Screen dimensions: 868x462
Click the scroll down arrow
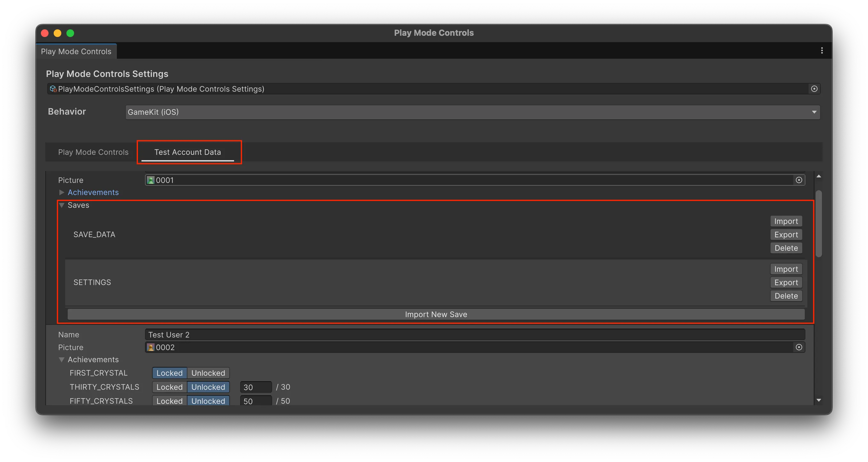pos(819,400)
